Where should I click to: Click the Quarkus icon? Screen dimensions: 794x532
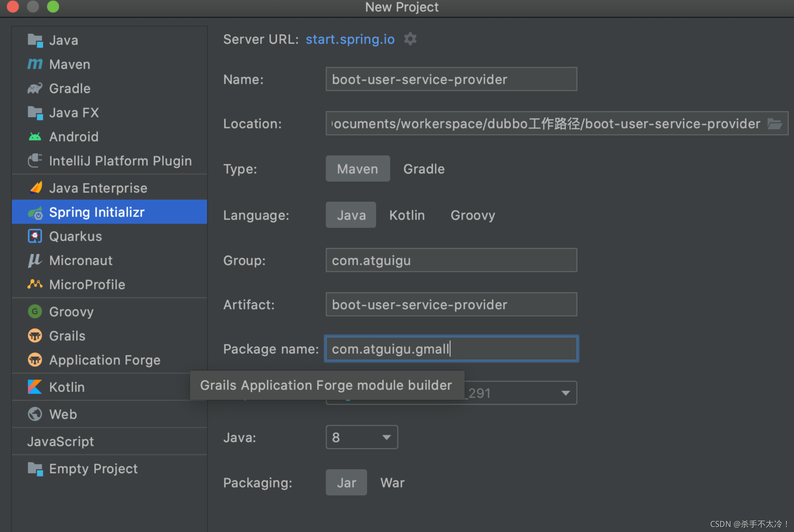pos(35,236)
